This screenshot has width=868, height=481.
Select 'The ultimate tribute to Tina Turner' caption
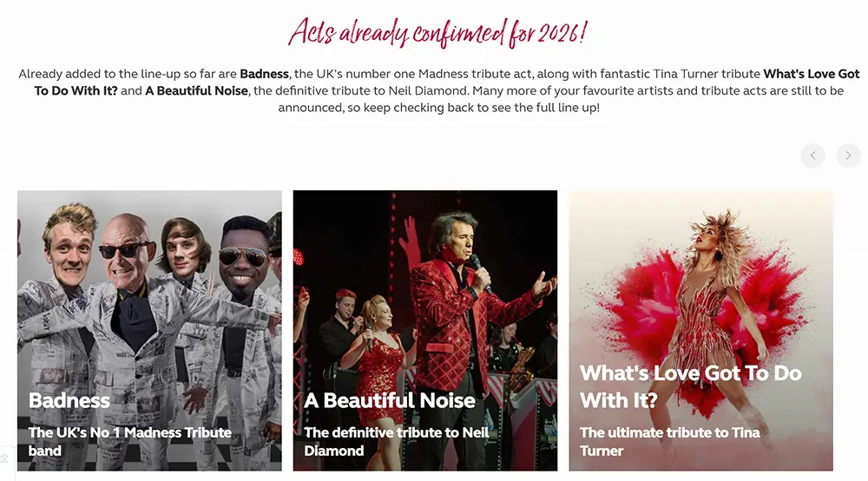669,441
